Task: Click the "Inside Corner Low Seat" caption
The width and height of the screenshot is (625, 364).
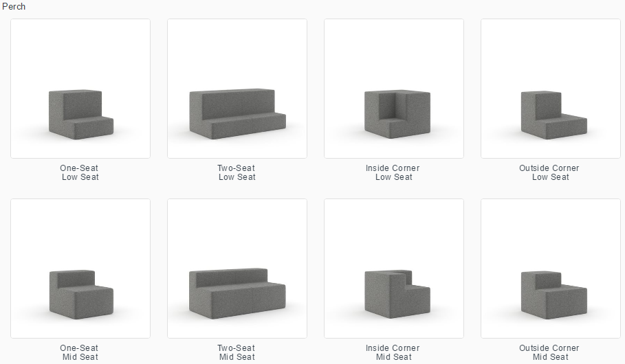Action: pyautogui.click(x=393, y=172)
